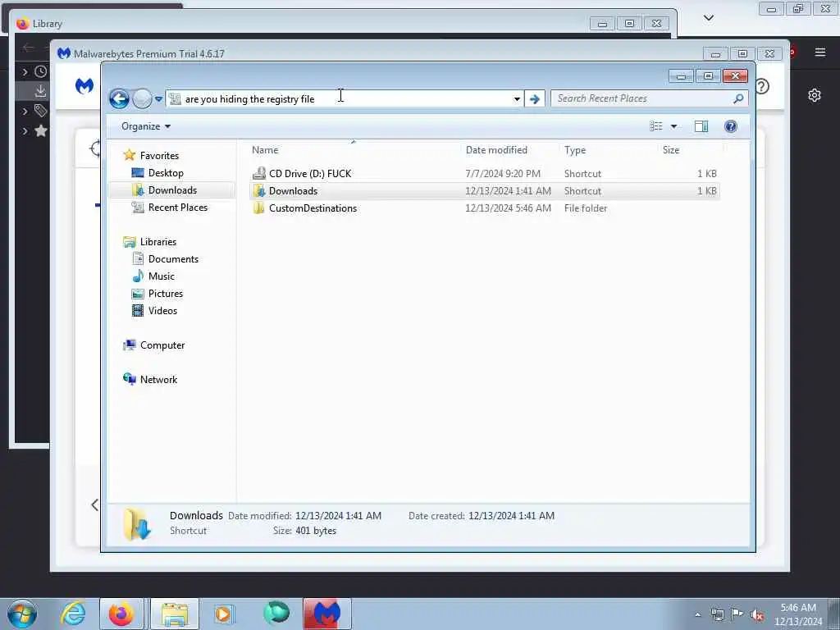Click the teal round app on taskbar

point(276,613)
